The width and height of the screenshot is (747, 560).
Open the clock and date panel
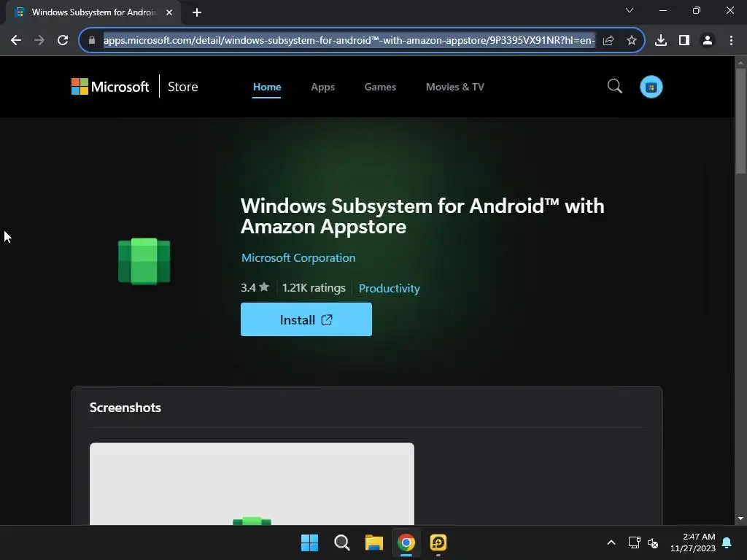(693, 542)
